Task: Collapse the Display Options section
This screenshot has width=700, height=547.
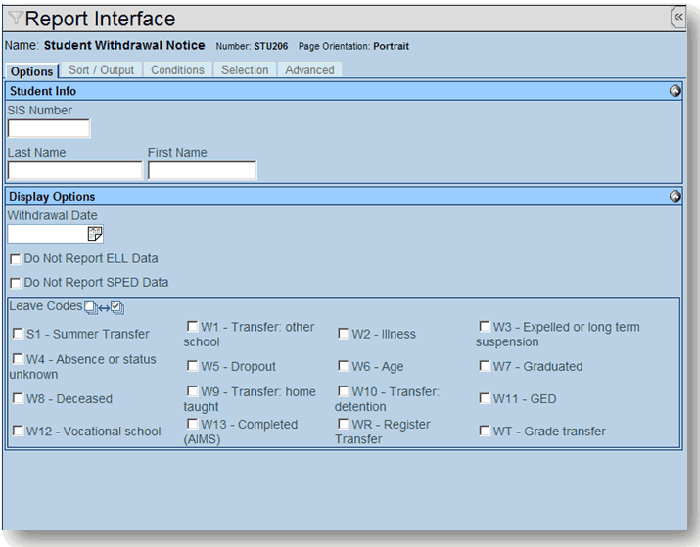Action: [675, 196]
